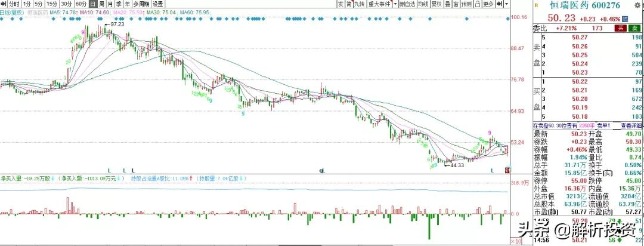Click the stock name 恒瑞医药 600276

586,5
